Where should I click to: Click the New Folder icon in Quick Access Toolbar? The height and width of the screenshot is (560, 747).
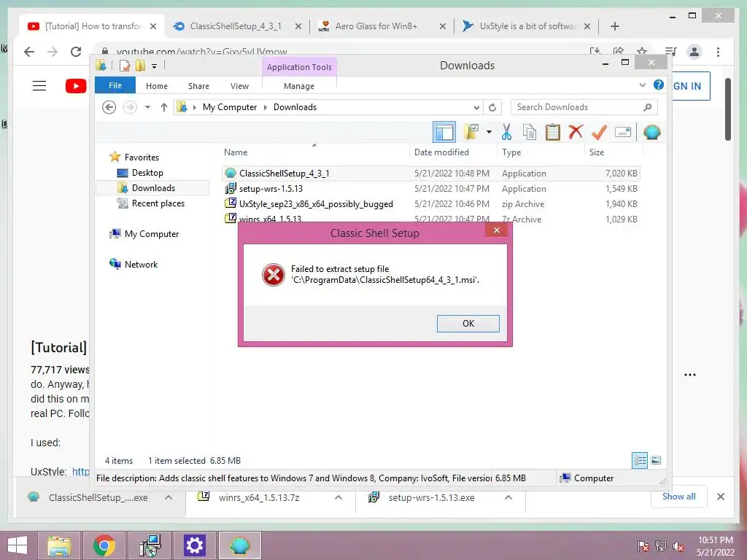(x=141, y=66)
